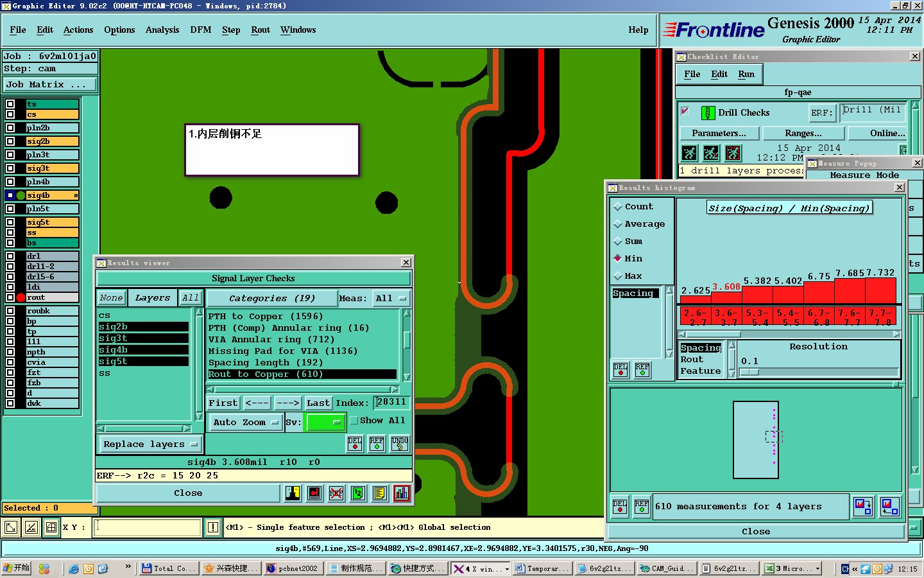Click the exclamation mark message icon
Screen dimensions: 924x578
pyautogui.click(x=213, y=528)
